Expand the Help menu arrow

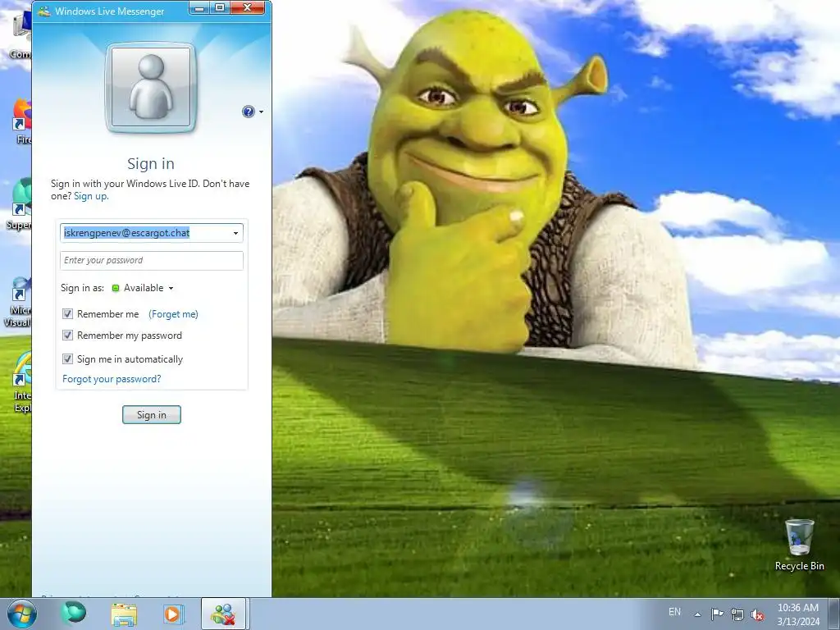pos(261,112)
